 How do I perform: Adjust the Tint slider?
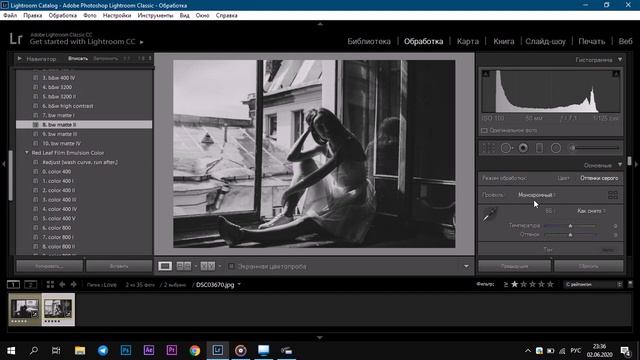click(x=570, y=235)
